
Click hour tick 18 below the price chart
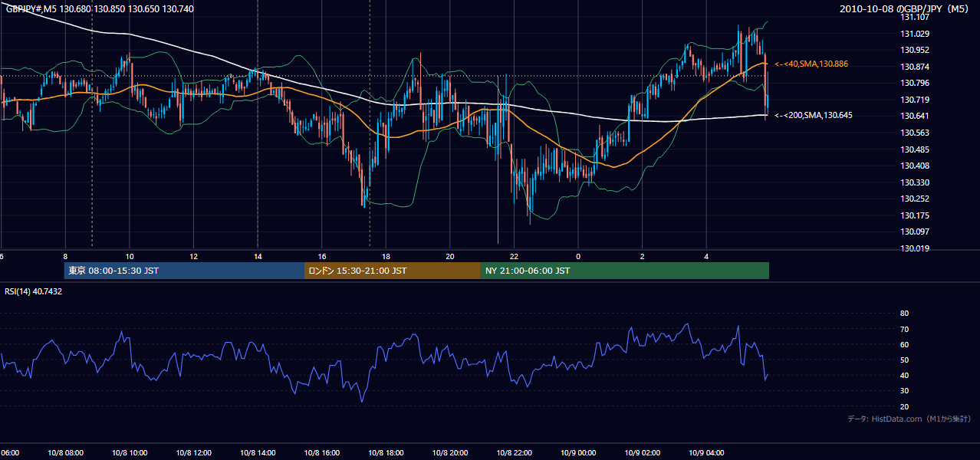click(x=386, y=256)
